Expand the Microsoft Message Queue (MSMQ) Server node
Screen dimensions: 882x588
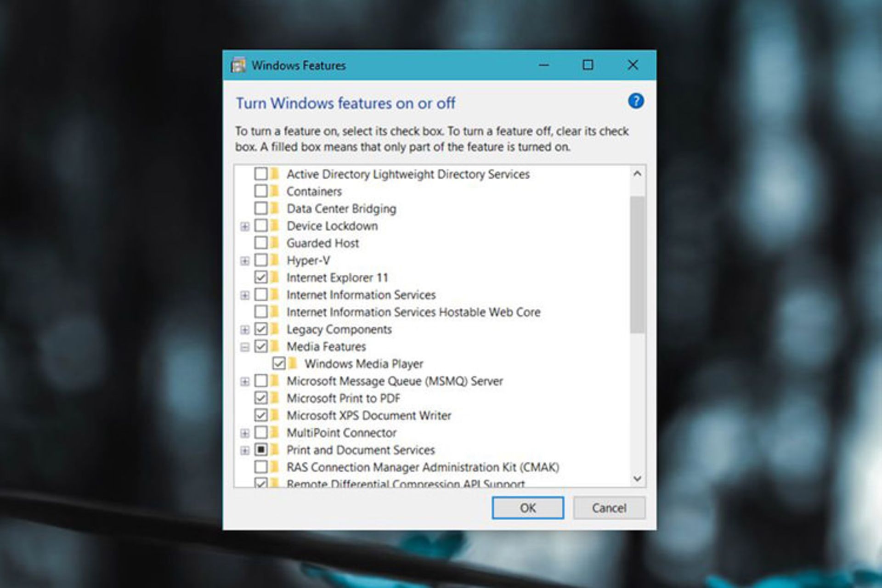[245, 381]
